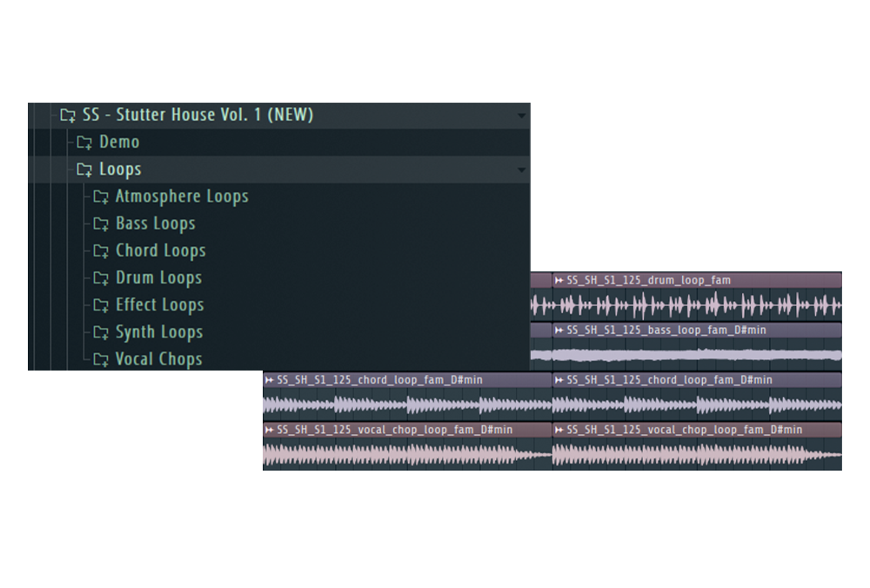Image resolution: width=870 pixels, height=588 pixels.
Task: Open the bass_loop_fam clip menu arrow icon
Action: pos(559,331)
